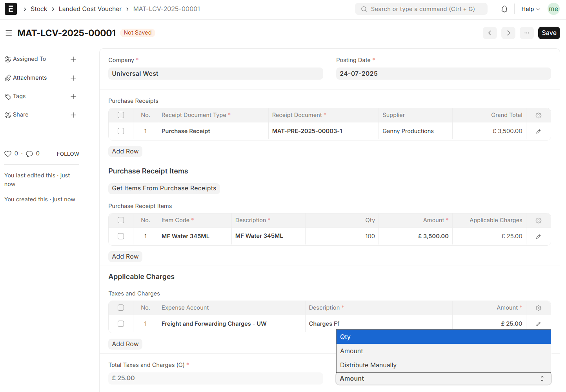
Task: Click the heart like icon
Action: 8,154
